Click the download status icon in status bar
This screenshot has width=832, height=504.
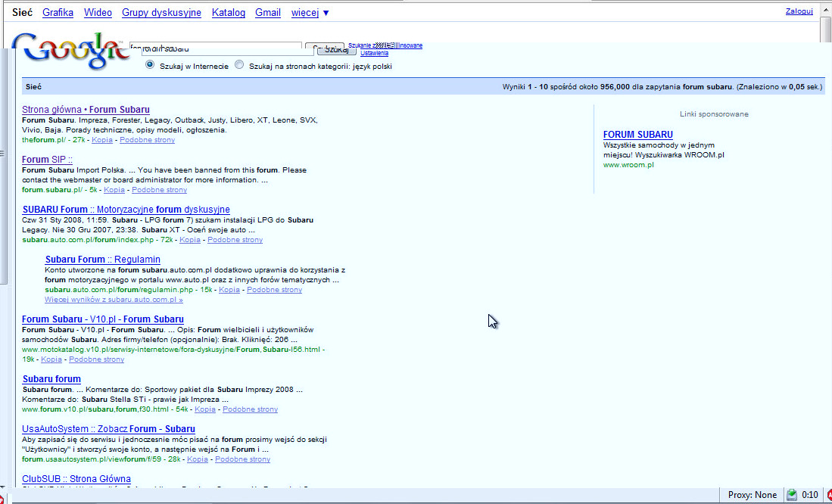[x=792, y=495]
